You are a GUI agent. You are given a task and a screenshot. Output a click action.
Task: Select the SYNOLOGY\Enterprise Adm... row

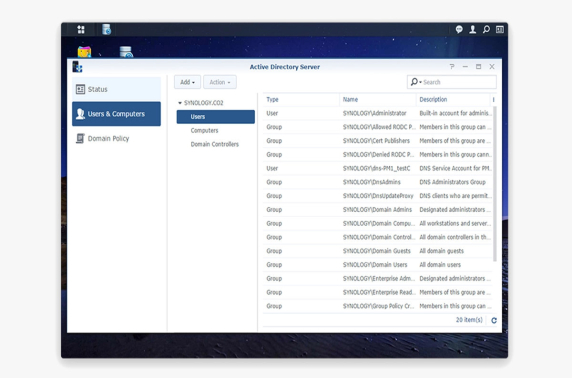[378, 278]
